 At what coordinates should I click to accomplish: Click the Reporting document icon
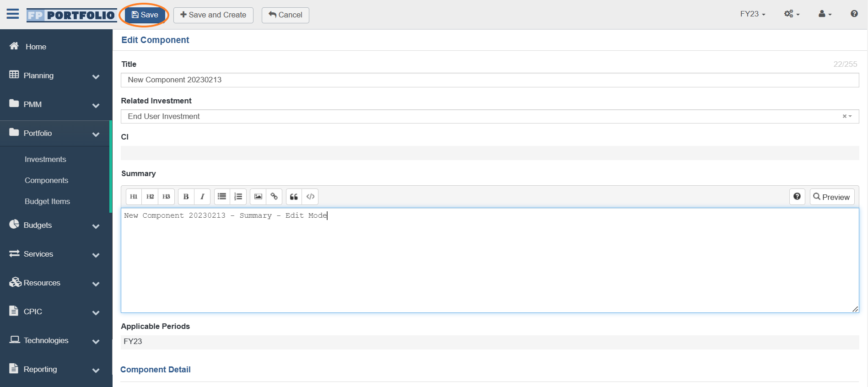14,368
